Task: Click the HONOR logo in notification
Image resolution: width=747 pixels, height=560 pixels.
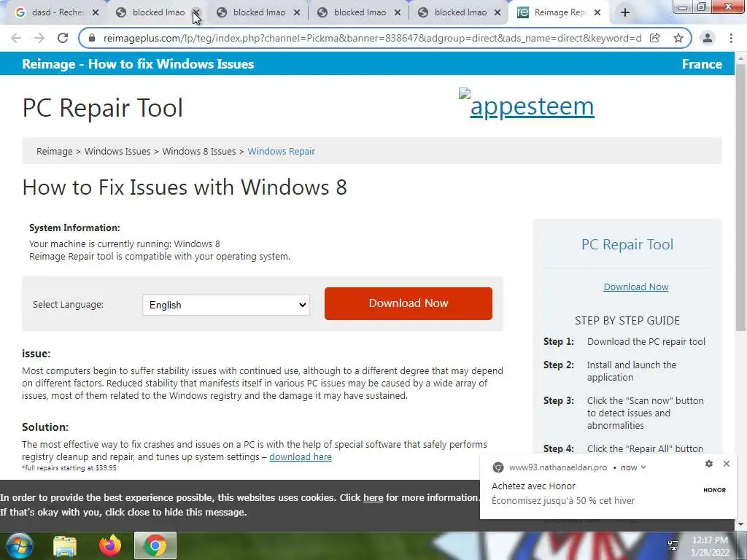Action: (x=714, y=489)
